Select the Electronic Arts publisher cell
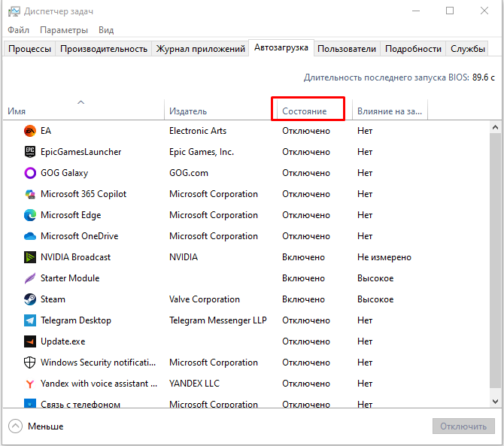Screen dimensions: 504x446 (x=198, y=131)
